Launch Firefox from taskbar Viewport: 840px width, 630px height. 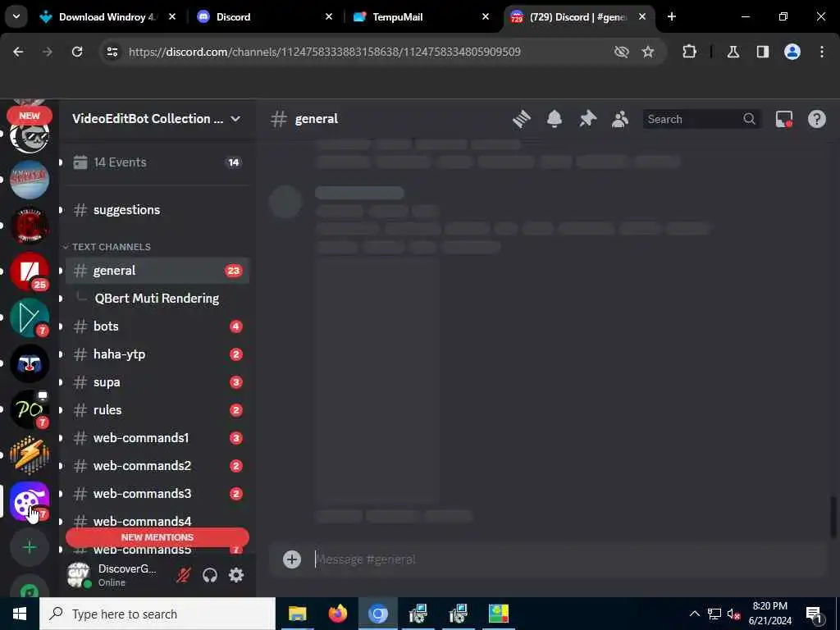(337, 614)
